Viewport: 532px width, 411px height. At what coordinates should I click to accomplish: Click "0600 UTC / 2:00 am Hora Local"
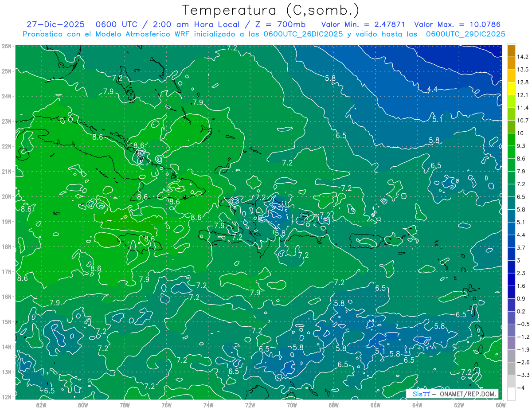click(168, 24)
